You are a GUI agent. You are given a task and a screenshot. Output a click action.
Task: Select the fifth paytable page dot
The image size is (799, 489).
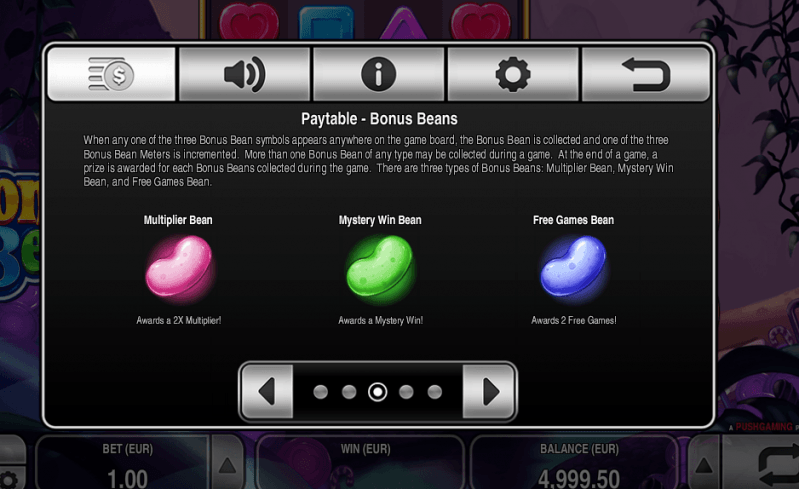pos(435,392)
